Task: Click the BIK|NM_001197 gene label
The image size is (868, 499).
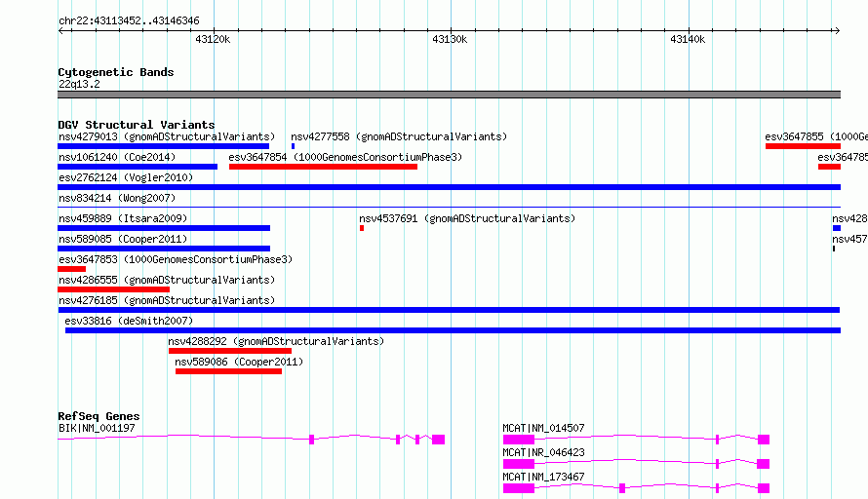Action: click(x=97, y=428)
